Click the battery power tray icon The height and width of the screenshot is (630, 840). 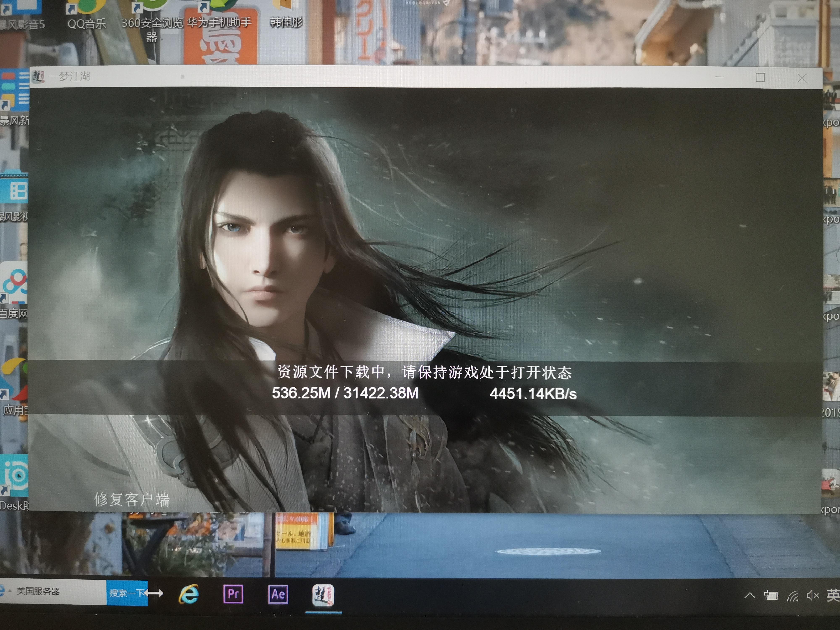point(771,595)
